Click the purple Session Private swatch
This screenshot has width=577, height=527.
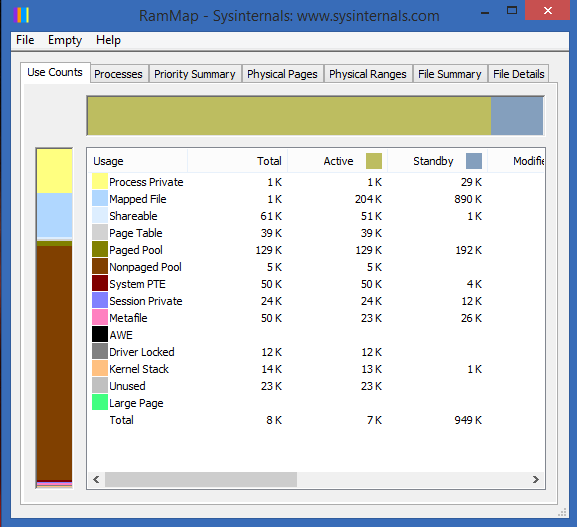[100, 300]
